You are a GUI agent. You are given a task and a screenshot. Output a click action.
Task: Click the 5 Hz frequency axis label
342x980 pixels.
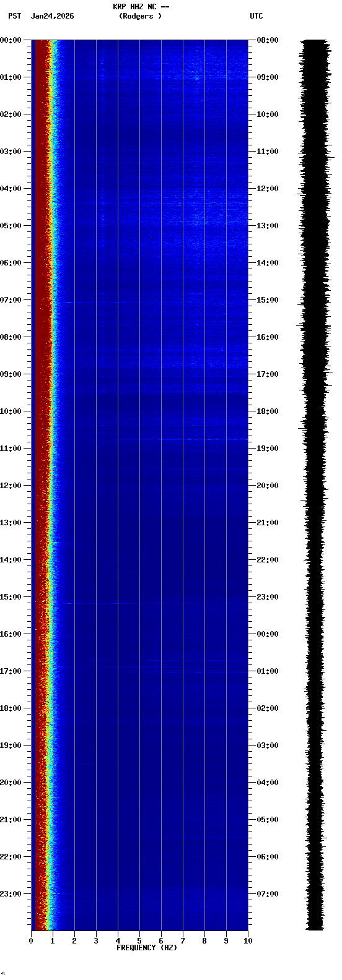pos(139,941)
